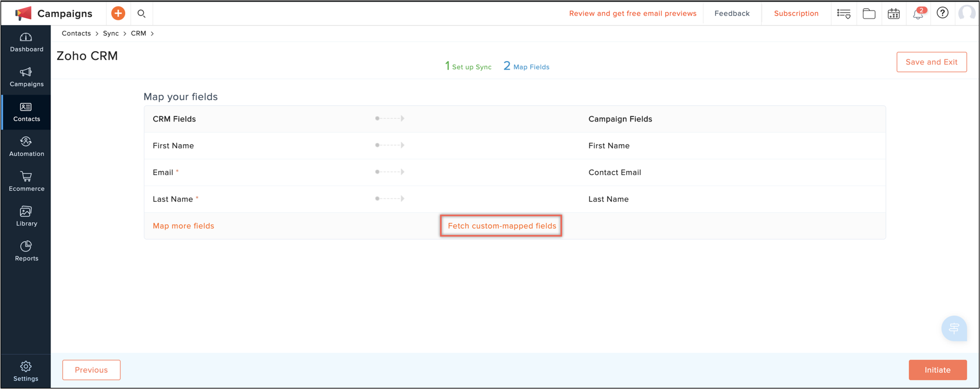980x389 pixels.
Task: Click the Zoho CRM page title
Action: coord(87,56)
